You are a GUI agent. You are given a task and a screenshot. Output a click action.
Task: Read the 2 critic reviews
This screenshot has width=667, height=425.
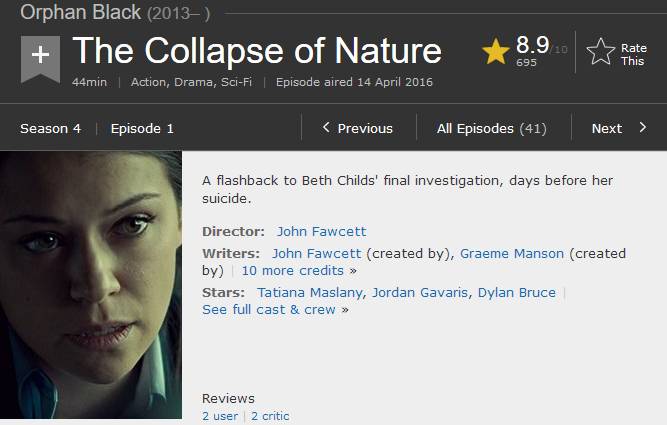(x=270, y=416)
